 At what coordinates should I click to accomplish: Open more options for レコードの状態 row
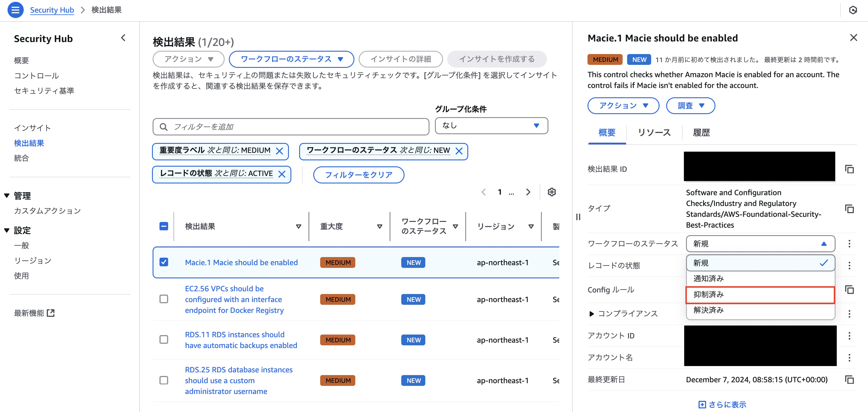[x=849, y=265]
